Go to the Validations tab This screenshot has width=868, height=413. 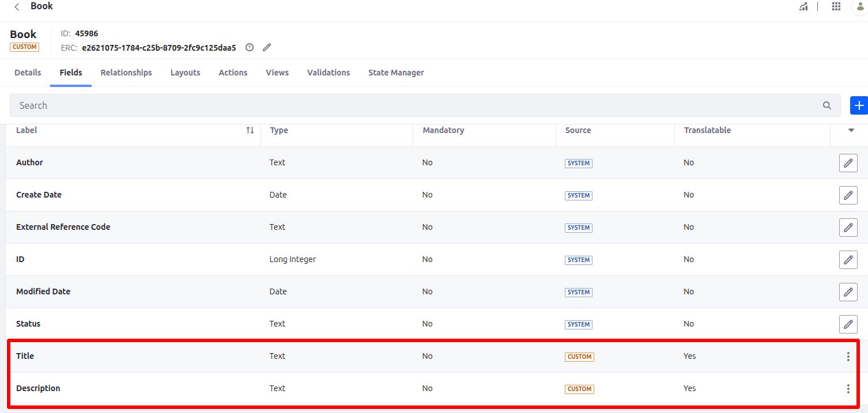(x=329, y=73)
